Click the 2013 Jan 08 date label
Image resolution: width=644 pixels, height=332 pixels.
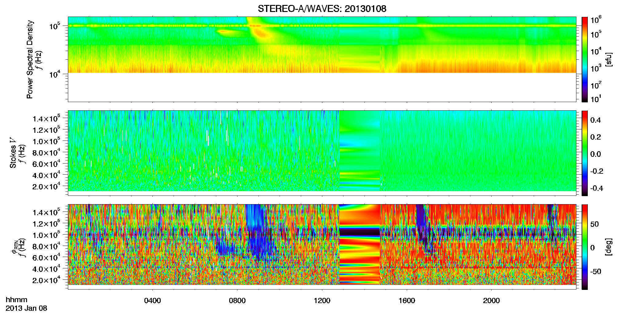(26, 308)
